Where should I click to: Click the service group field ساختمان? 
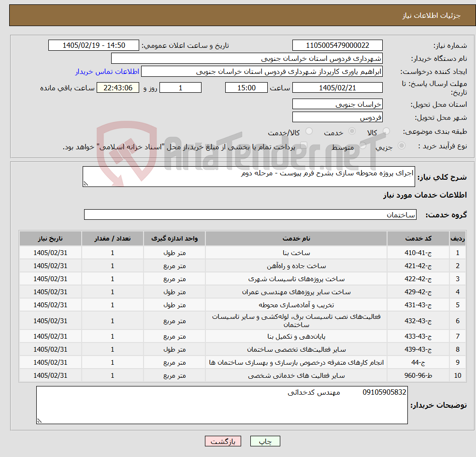click(250, 214)
